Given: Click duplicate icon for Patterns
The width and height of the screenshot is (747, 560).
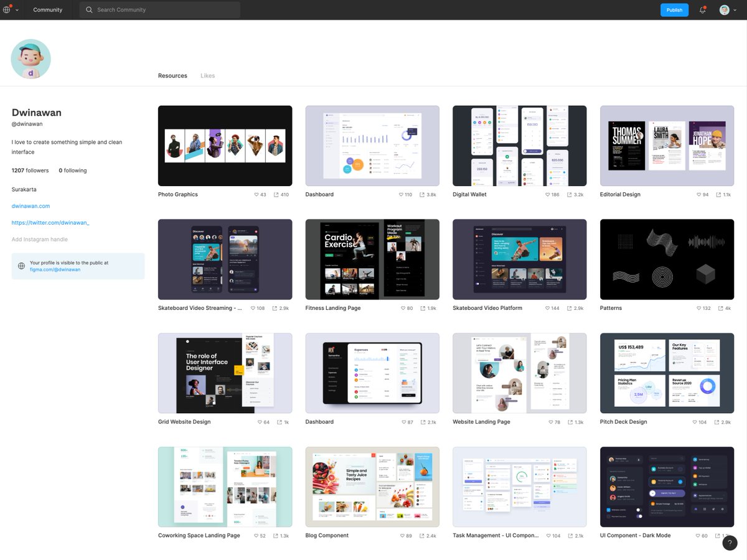Looking at the screenshot, I should point(720,309).
